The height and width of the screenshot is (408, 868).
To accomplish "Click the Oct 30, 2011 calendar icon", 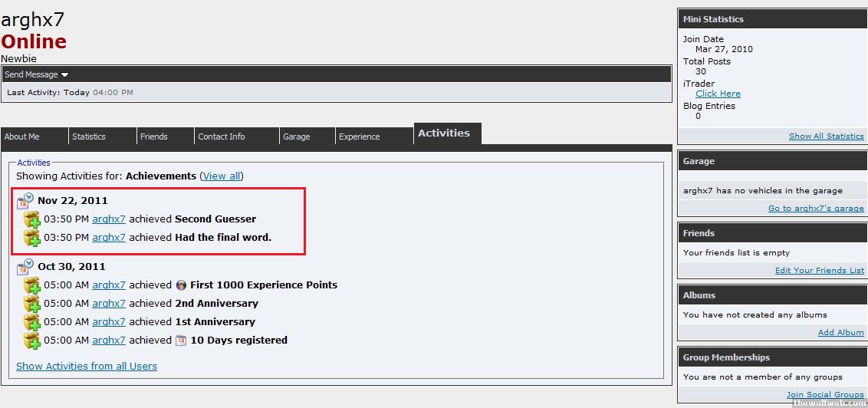I will [25, 266].
